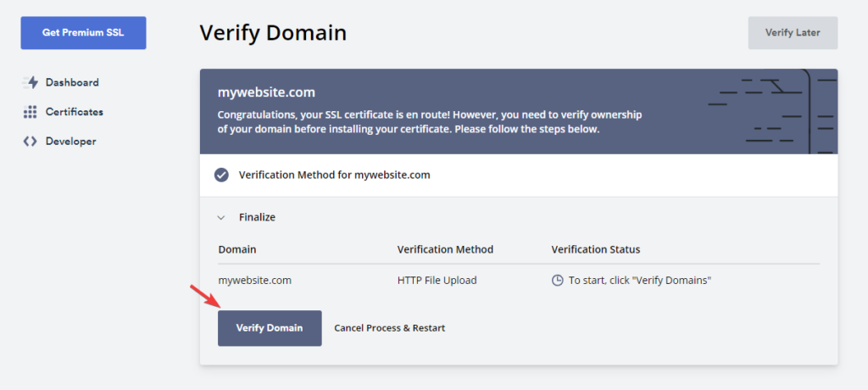Click the checkmark icon beside Verification Method

(x=221, y=175)
